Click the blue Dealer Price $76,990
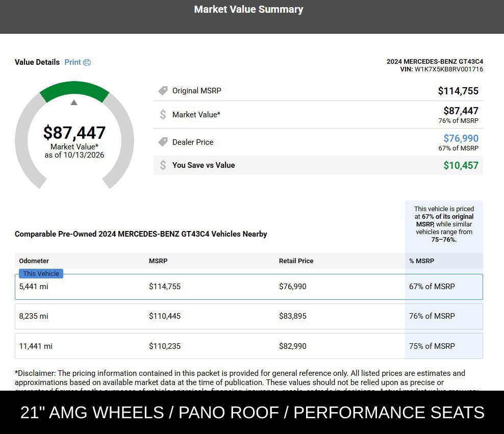This screenshot has height=434, width=504. [461, 138]
